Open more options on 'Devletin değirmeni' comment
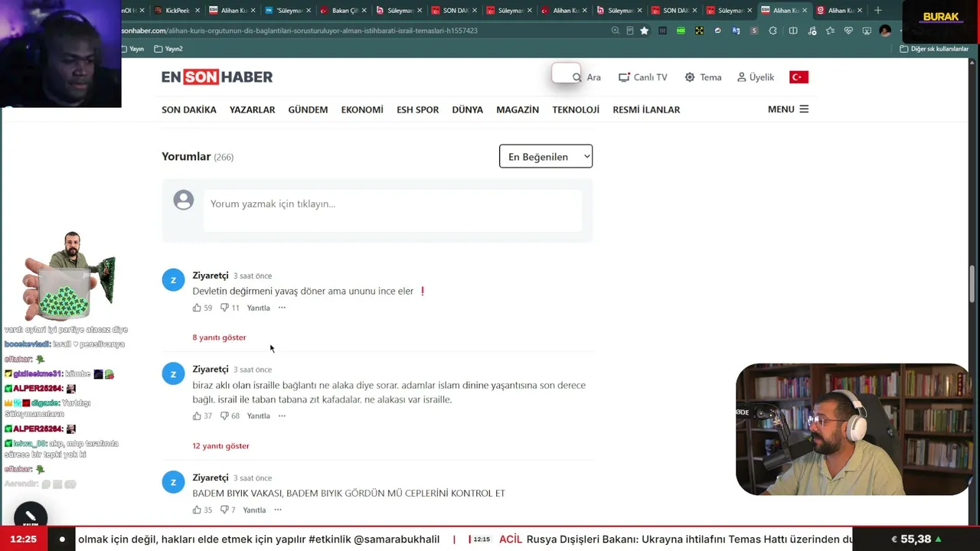The height and width of the screenshot is (551, 980). pyautogui.click(x=282, y=308)
